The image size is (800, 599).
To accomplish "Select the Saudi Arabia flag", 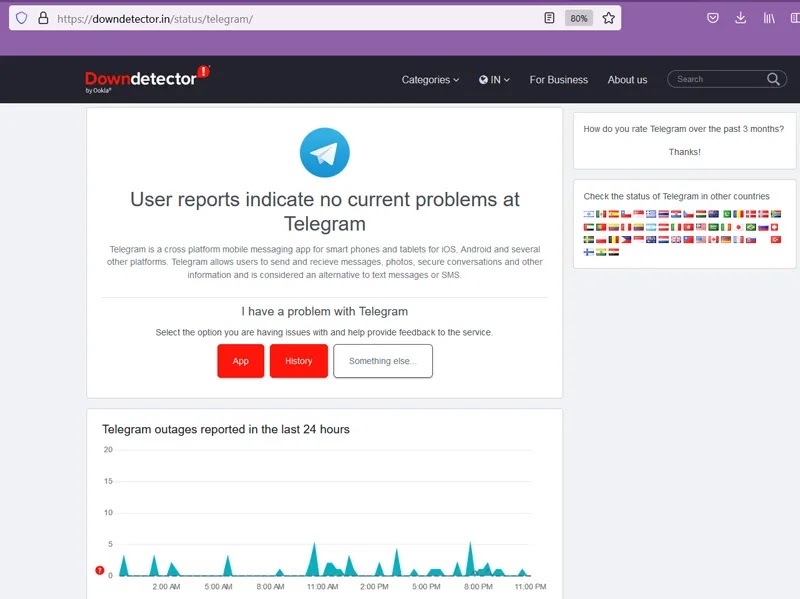I will [713, 227].
